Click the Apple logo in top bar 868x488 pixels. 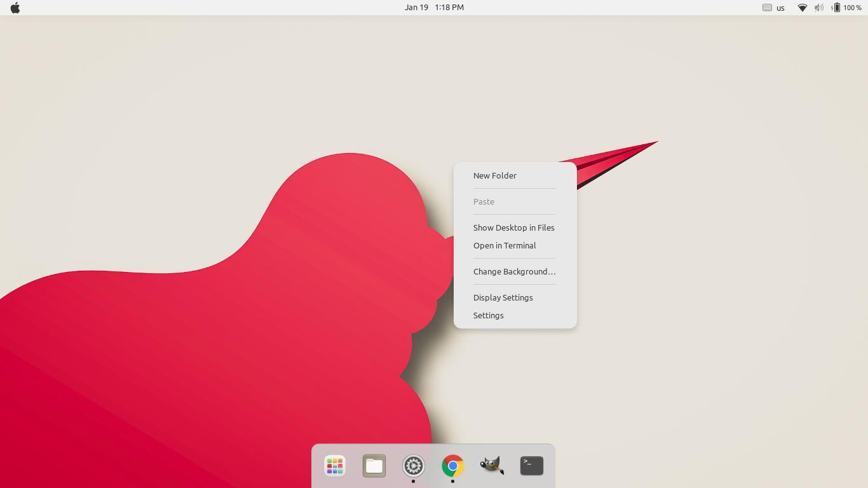(15, 8)
